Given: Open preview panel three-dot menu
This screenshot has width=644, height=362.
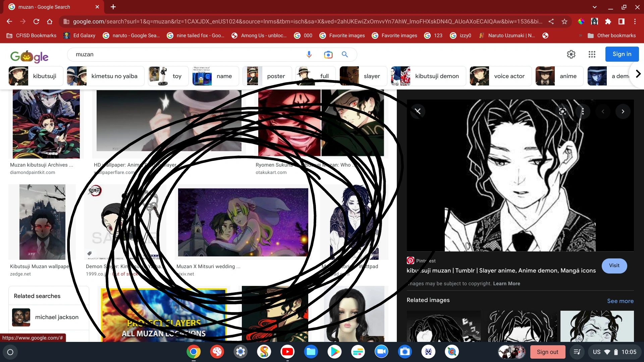Looking at the screenshot, I should tap(583, 112).
